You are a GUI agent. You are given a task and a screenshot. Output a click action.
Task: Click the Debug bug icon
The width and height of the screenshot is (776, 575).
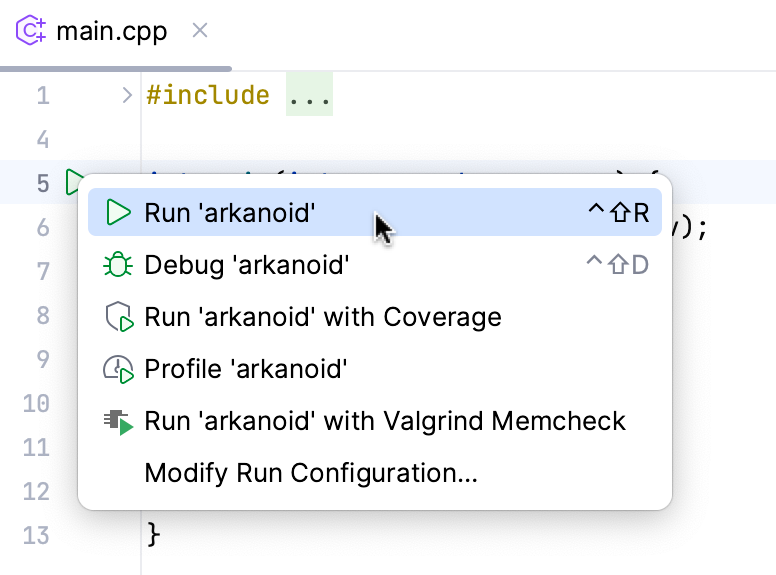click(119, 266)
